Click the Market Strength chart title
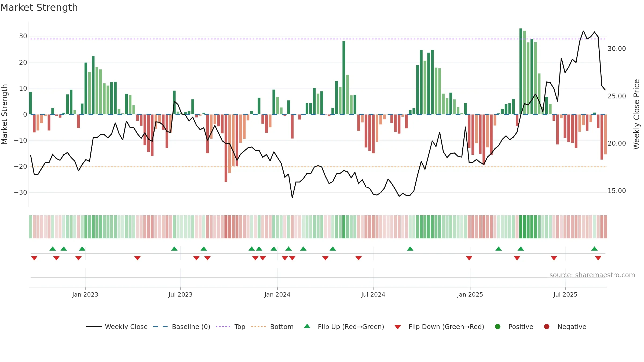The image size is (644, 362). tap(39, 8)
